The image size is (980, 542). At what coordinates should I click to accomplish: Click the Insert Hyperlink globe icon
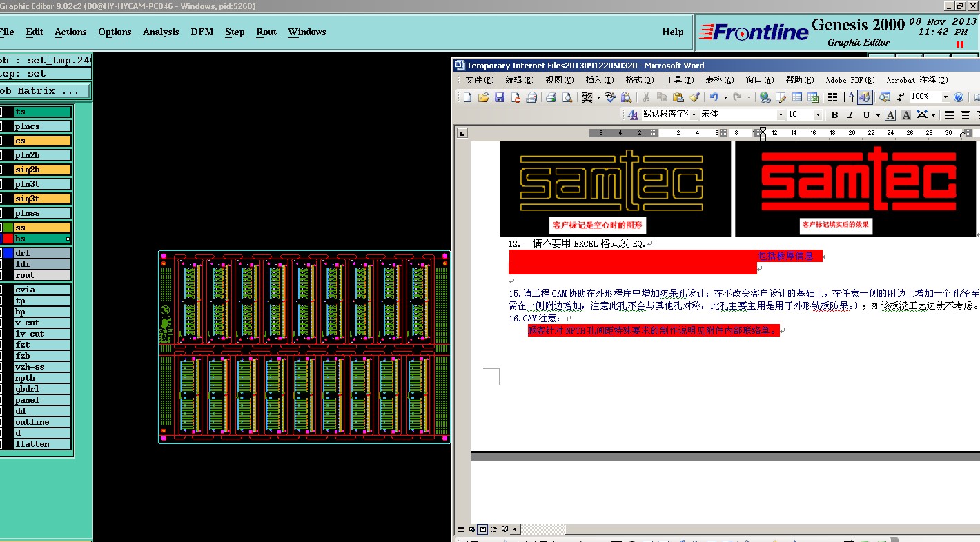(x=765, y=97)
